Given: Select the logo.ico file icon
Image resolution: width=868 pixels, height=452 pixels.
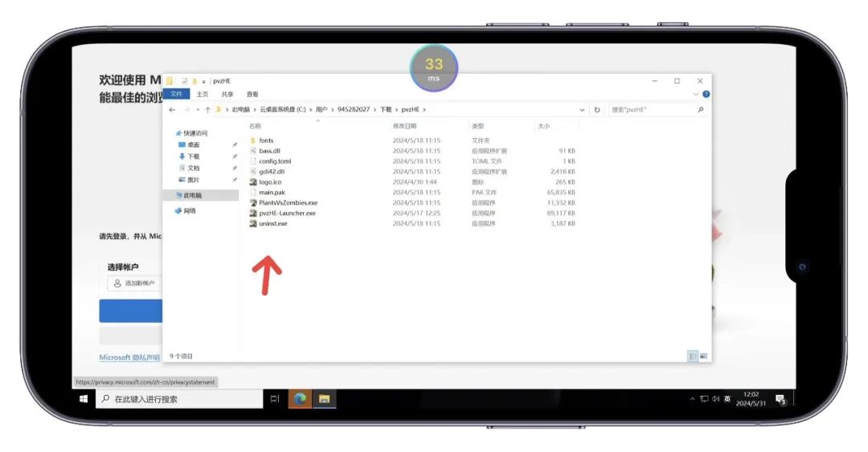Looking at the screenshot, I should coord(253,182).
